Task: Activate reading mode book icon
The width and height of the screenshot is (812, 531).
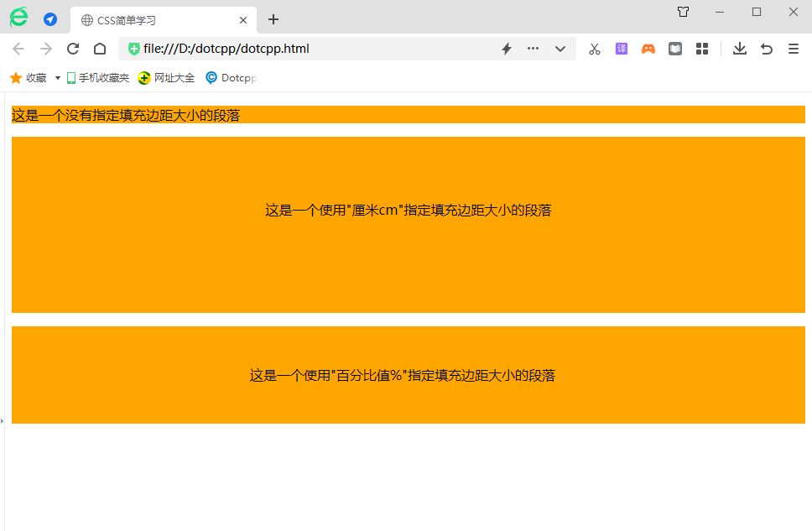Action: 674,49
